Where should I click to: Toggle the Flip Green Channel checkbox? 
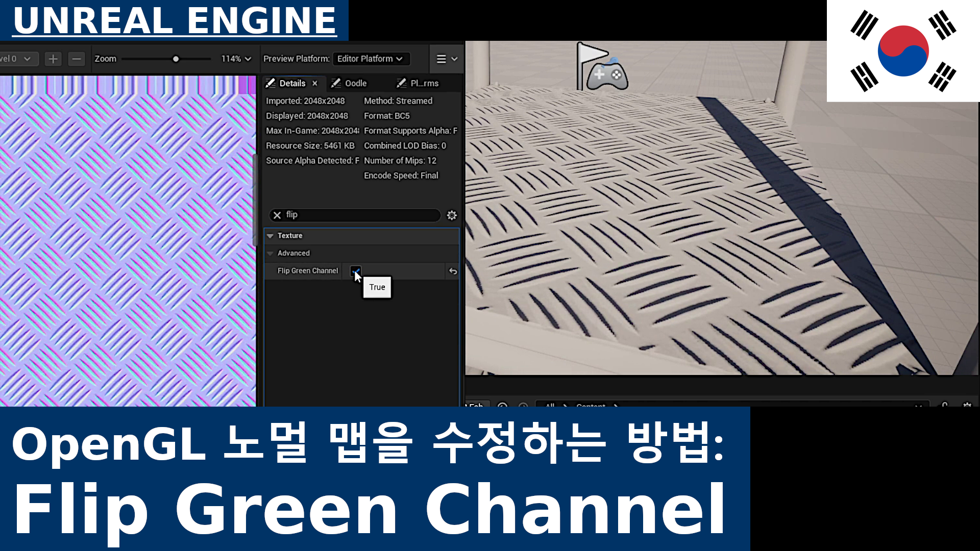pos(355,271)
